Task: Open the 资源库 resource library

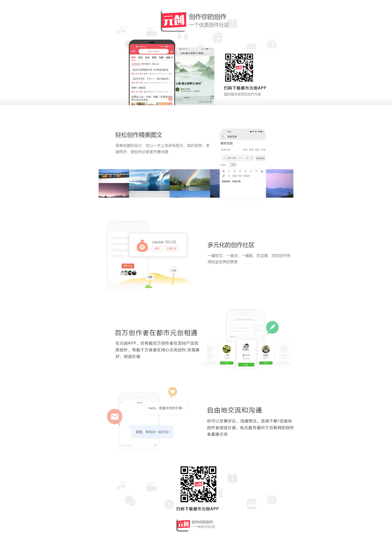Action: pos(246,176)
